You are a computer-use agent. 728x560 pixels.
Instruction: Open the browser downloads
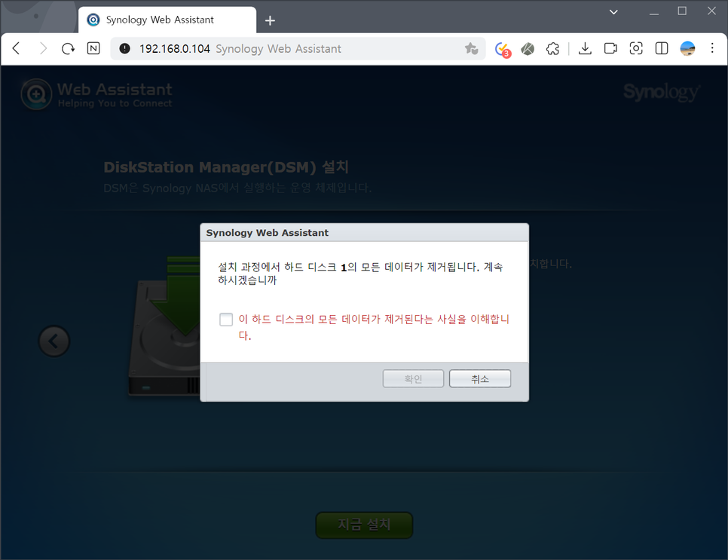tap(585, 48)
